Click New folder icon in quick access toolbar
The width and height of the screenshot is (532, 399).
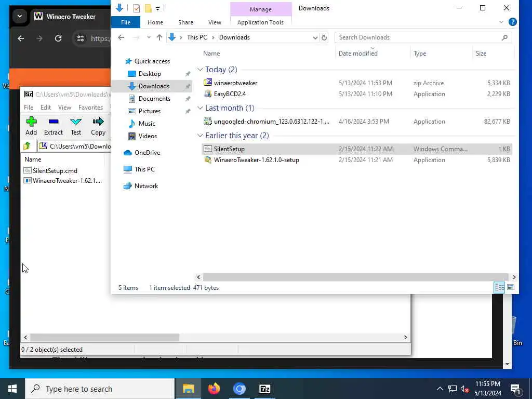click(148, 8)
